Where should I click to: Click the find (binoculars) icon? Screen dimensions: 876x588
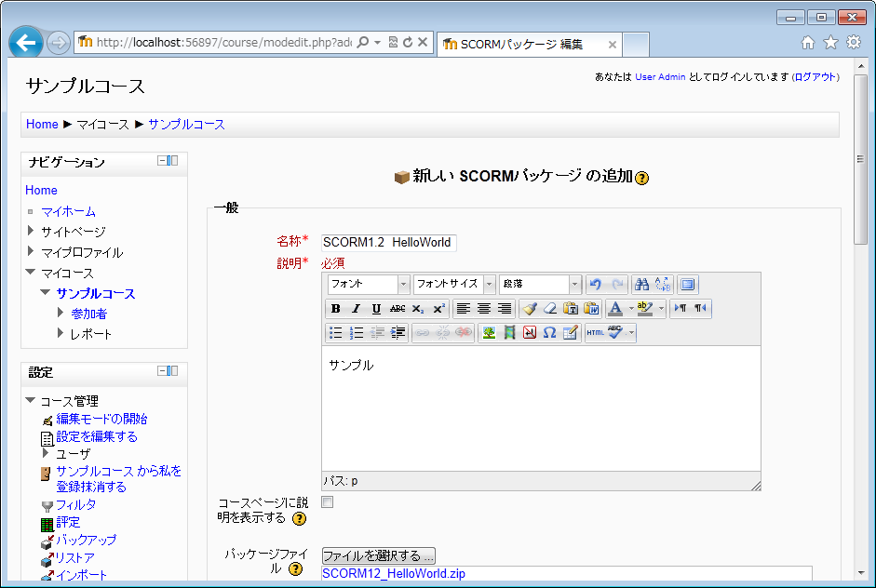coord(641,285)
